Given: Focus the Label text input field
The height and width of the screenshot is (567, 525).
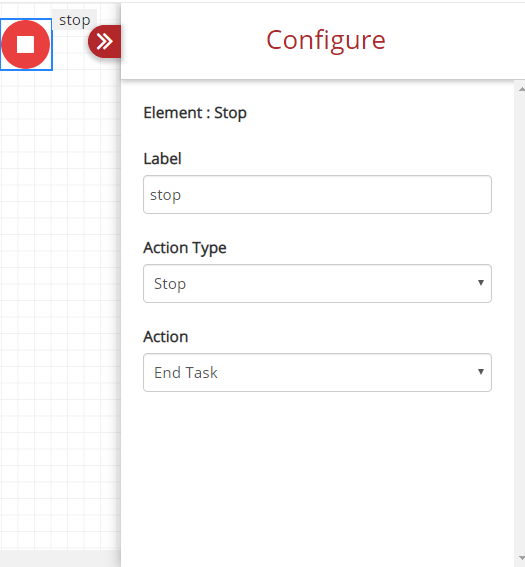Looking at the screenshot, I should pyautogui.click(x=317, y=195).
